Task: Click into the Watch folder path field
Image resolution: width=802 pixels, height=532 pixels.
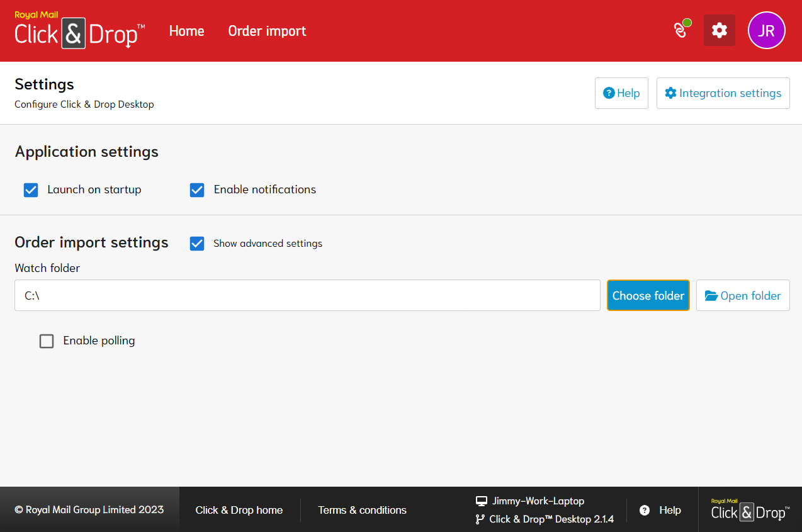Action: coord(307,295)
